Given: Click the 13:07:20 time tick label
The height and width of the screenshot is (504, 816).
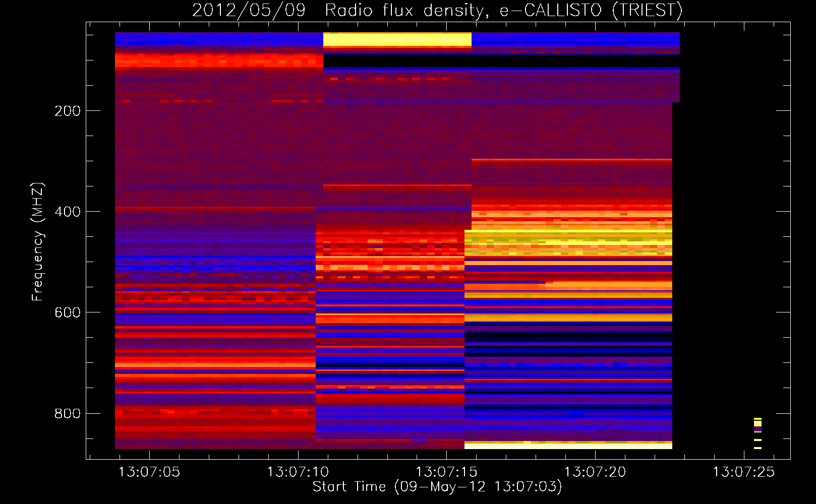Looking at the screenshot, I should (x=595, y=472).
